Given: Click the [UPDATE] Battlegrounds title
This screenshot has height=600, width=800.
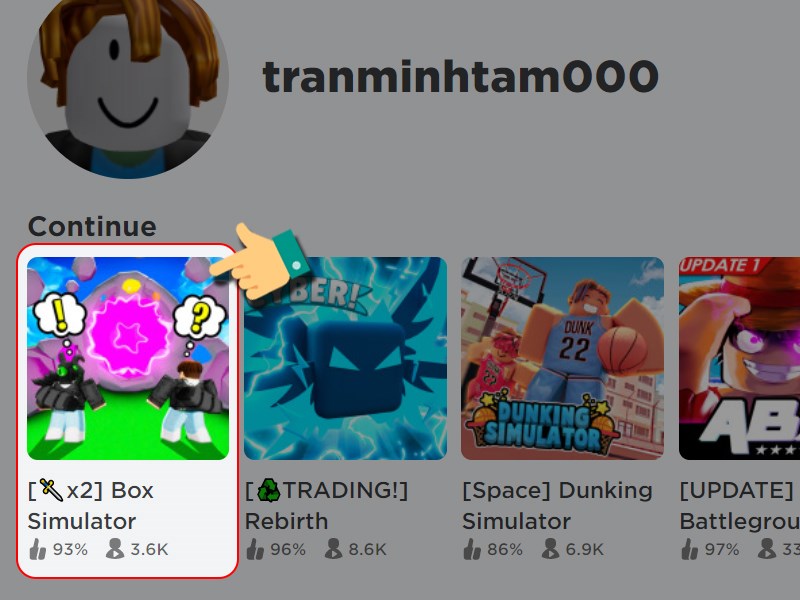Looking at the screenshot, I should click(740, 506).
